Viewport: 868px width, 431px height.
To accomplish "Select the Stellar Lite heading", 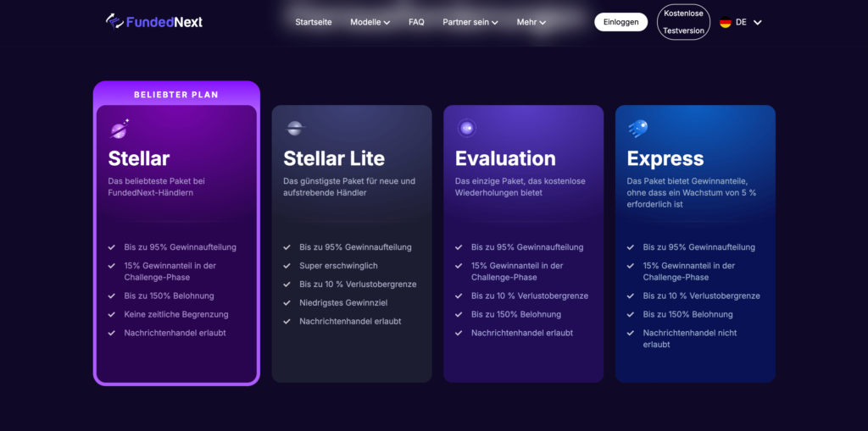I will point(334,158).
